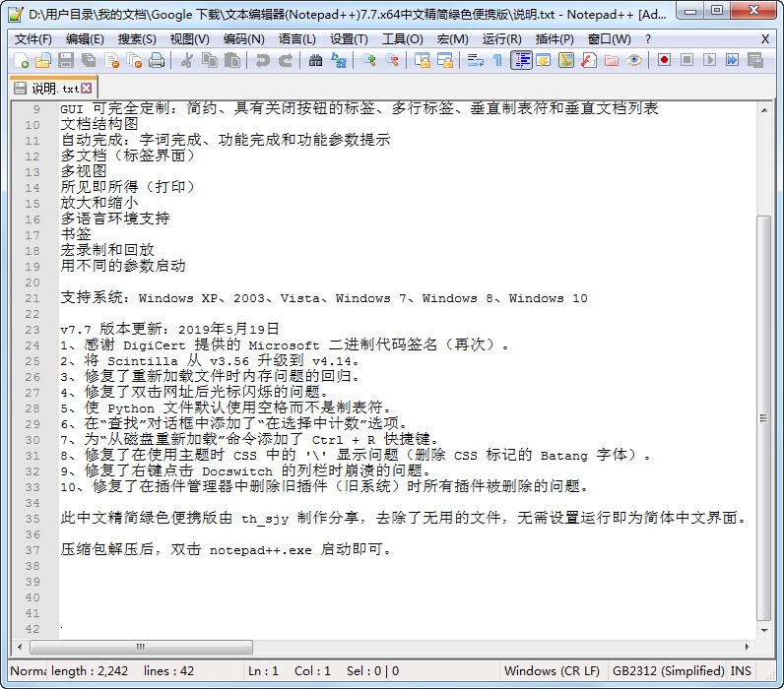Viewport: 784px width, 689px height.
Task: Click the Zoom In magnifier icon
Action: click(369, 60)
